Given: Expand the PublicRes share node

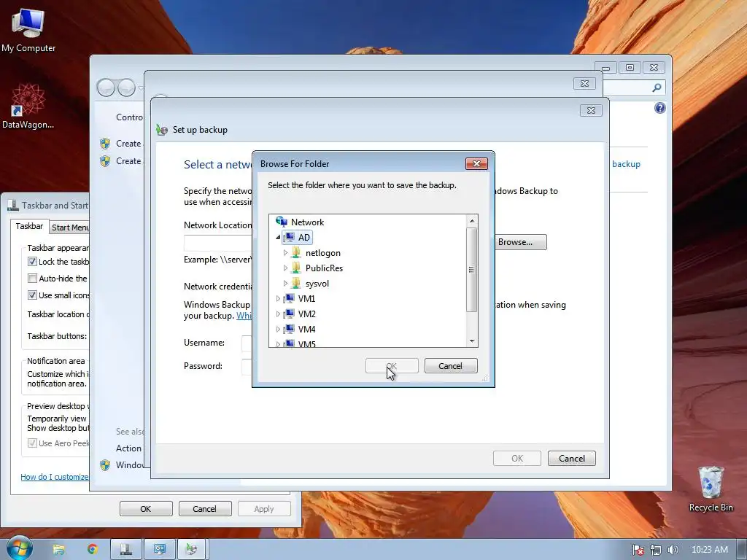Looking at the screenshot, I should click(x=285, y=268).
